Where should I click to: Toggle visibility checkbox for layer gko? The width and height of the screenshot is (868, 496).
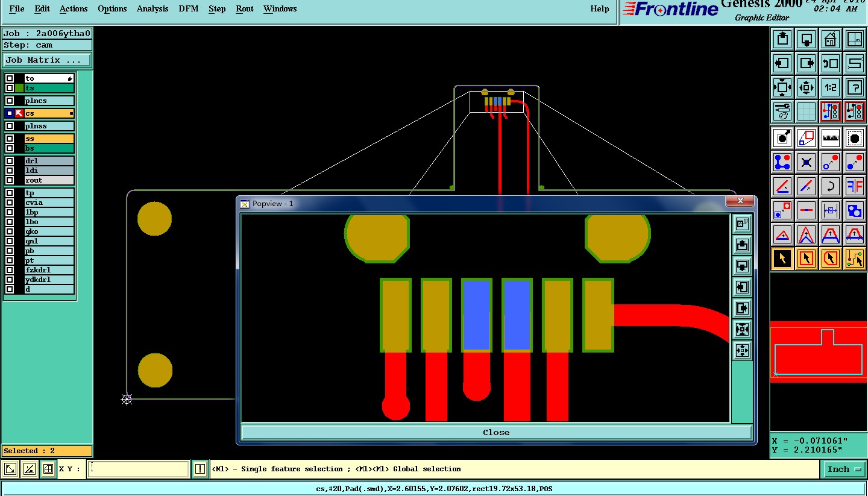point(10,231)
